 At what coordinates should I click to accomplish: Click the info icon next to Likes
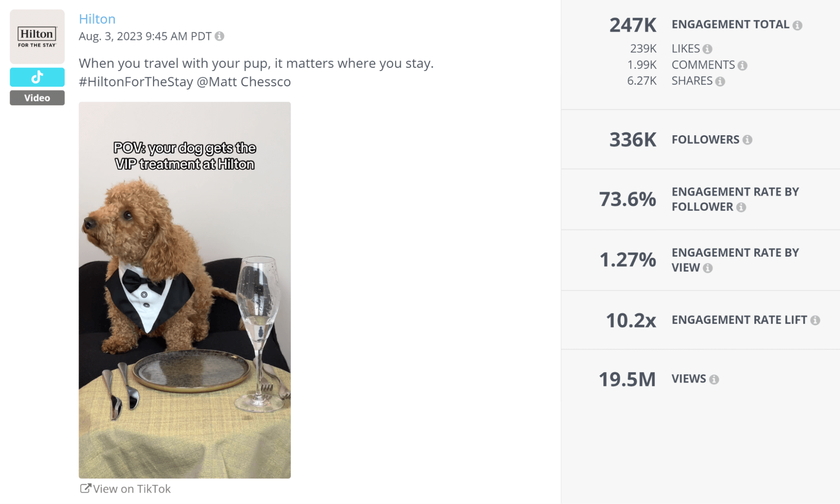coord(708,48)
